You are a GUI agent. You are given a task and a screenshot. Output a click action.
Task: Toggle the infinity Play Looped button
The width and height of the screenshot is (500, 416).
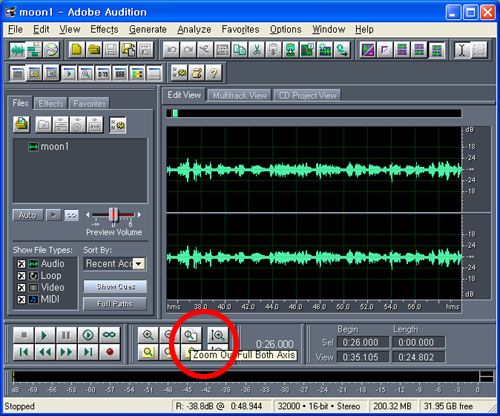[x=109, y=335]
